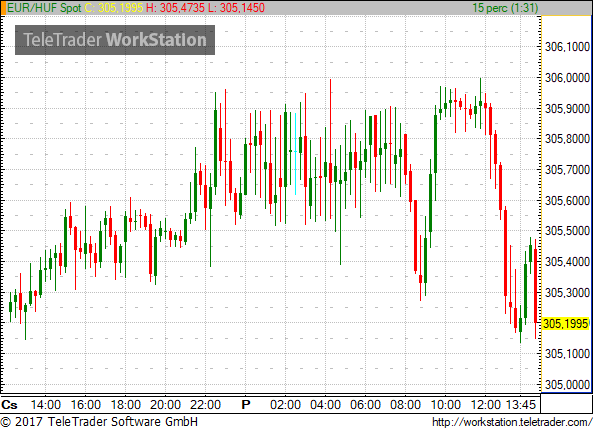Click the 'Cs' day marker on time axis
Viewport: 593px width, 431px height.
(x=9, y=405)
